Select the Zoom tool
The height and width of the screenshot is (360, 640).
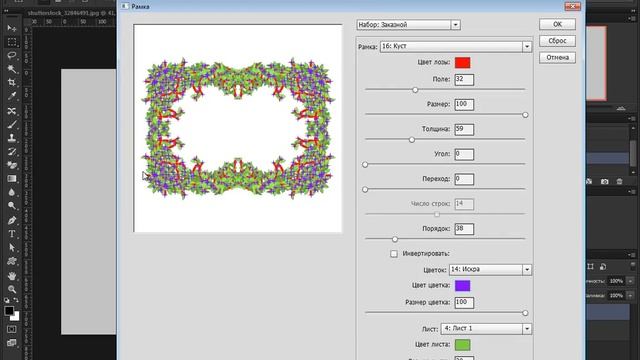(12, 289)
